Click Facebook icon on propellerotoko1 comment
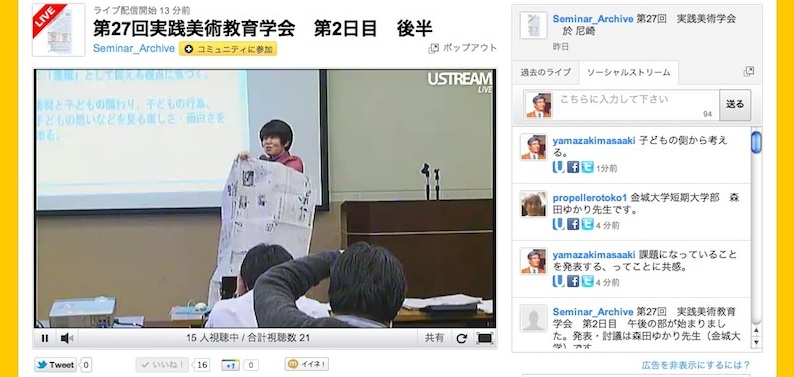This screenshot has width=794, height=377. [x=573, y=225]
